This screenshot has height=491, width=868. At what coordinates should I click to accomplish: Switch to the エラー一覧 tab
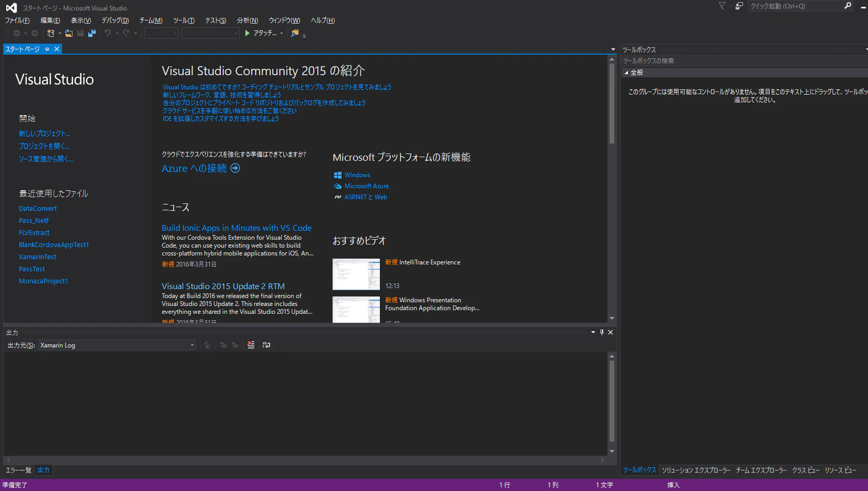(x=18, y=470)
